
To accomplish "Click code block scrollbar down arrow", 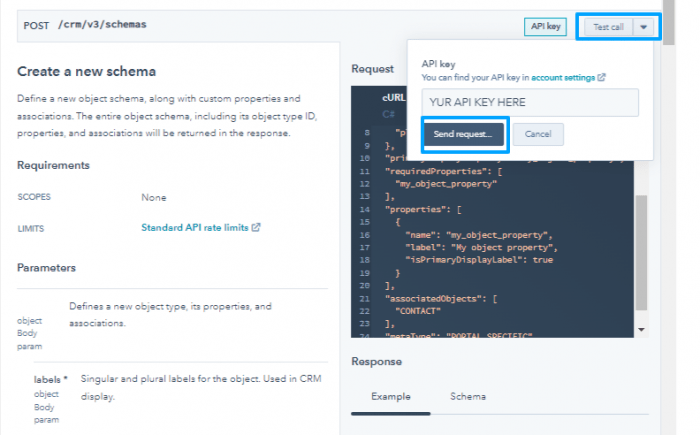I will (x=642, y=330).
